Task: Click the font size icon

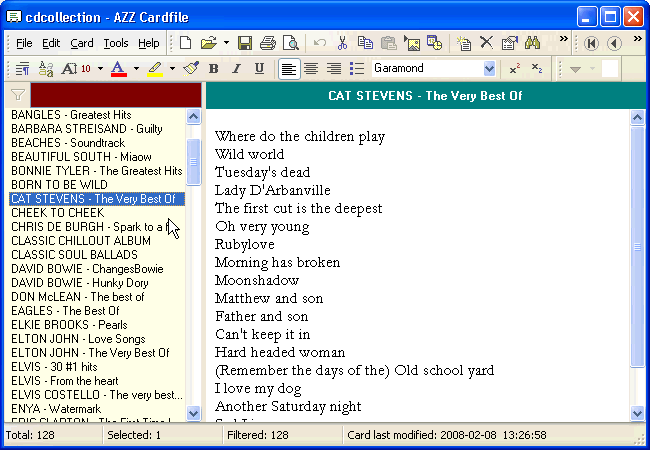Action: [x=76, y=69]
